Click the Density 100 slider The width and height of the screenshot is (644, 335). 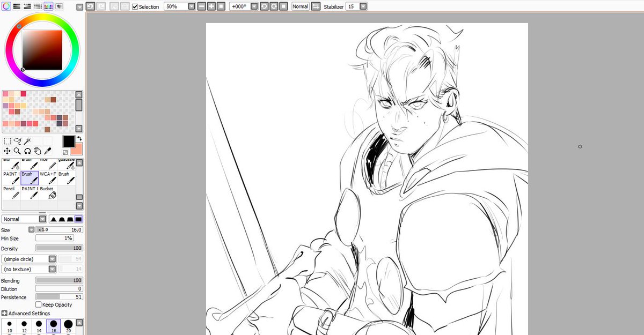(60, 248)
